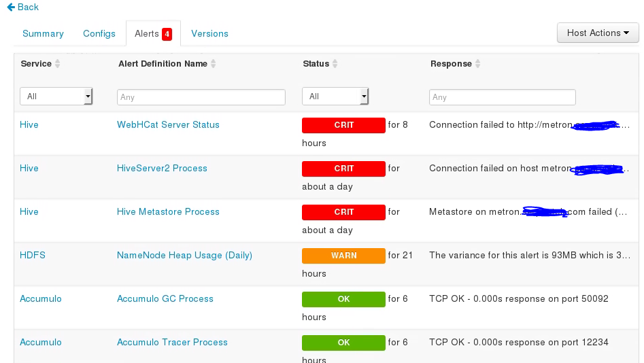This screenshot has height=363, width=644.
Task: Sort by Response column sort icon
Action: (x=477, y=64)
